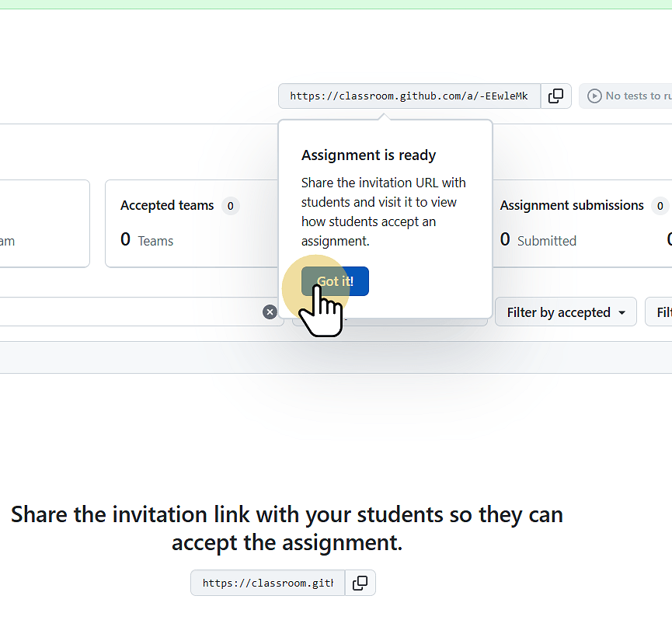Clear the search field with the X icon
The image size is (672, 641).
pos(270,312)
